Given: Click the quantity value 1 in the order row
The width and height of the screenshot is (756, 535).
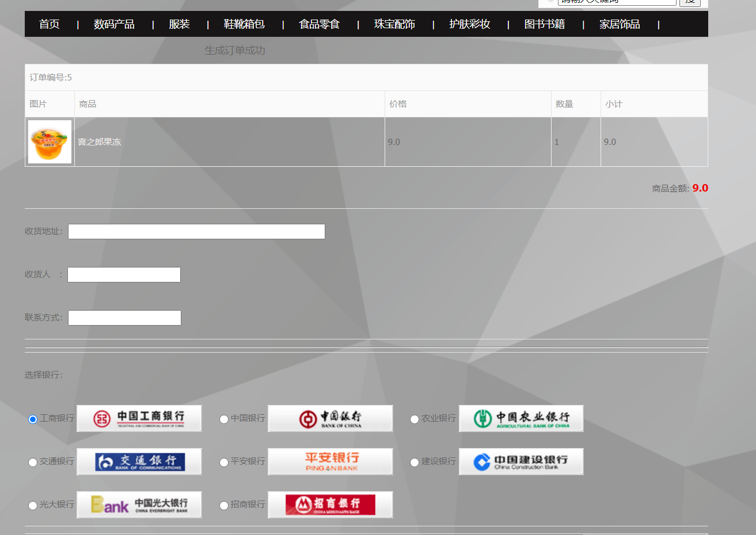Looking at the screenshot, I should [557, 142].
